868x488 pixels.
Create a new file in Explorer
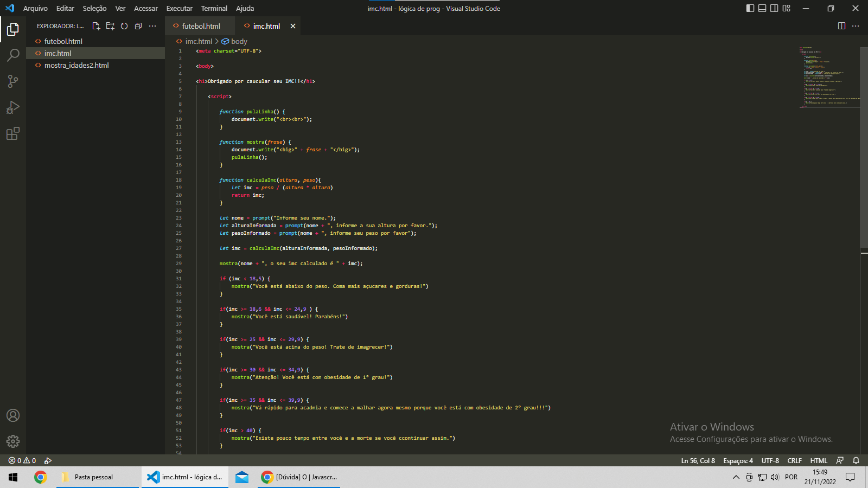pos(96,26)
